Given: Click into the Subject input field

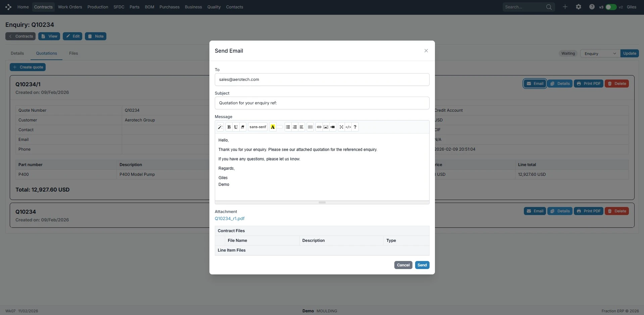Looking at the screenshot, I should (322, 103).
